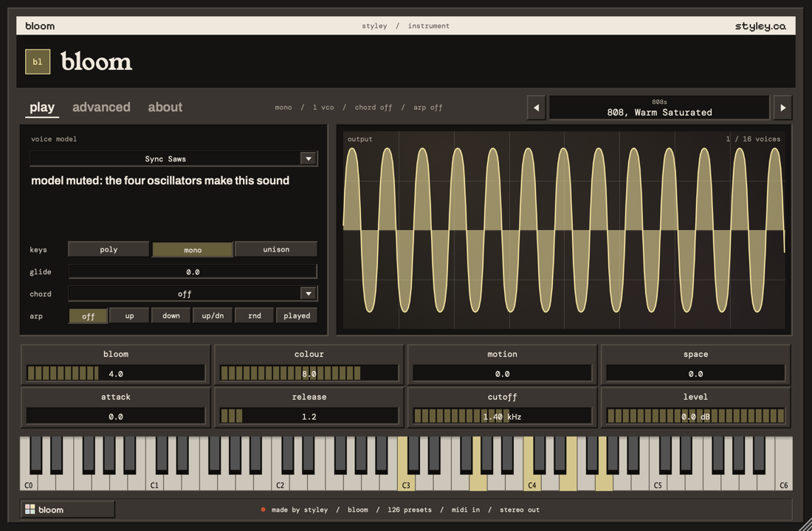Open the voice model dropdown arrow
The width and height of the screenshot is (812, 531).
tap(308, 159)
